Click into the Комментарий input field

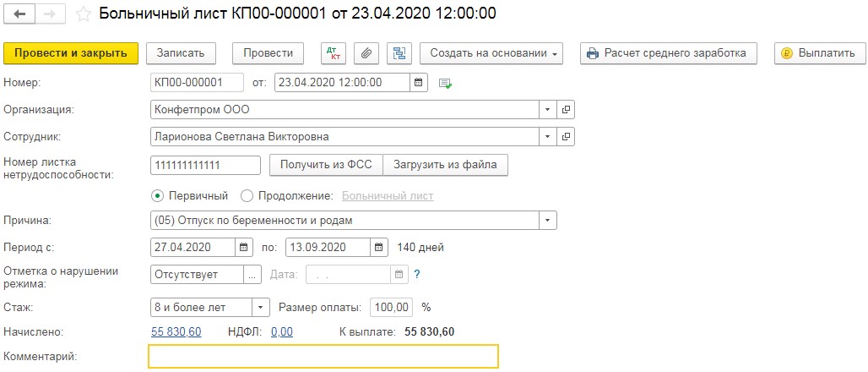coord(323,357)
